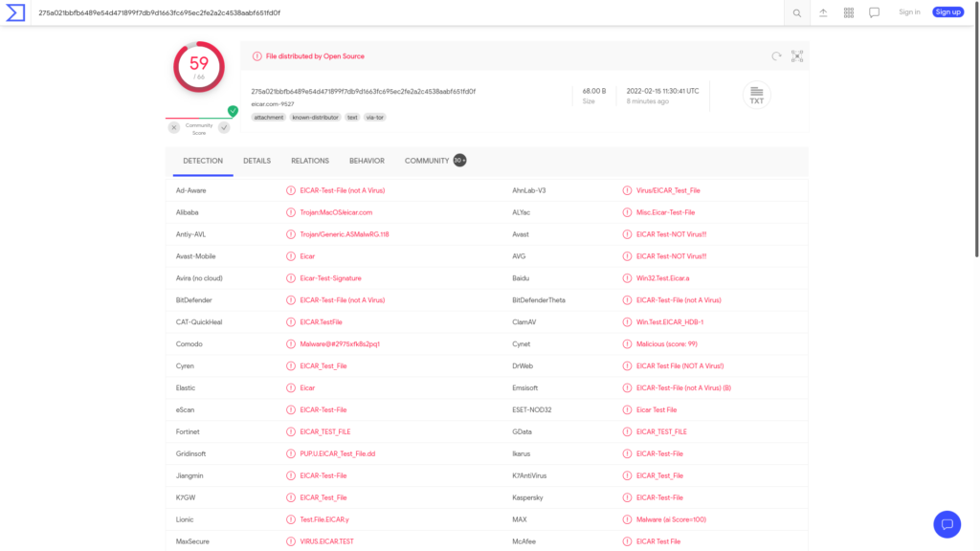This screenshot has height=551, width=980.
Task: Click the MaxSecure detection alert icon
Action: click(x=291, y=541)
